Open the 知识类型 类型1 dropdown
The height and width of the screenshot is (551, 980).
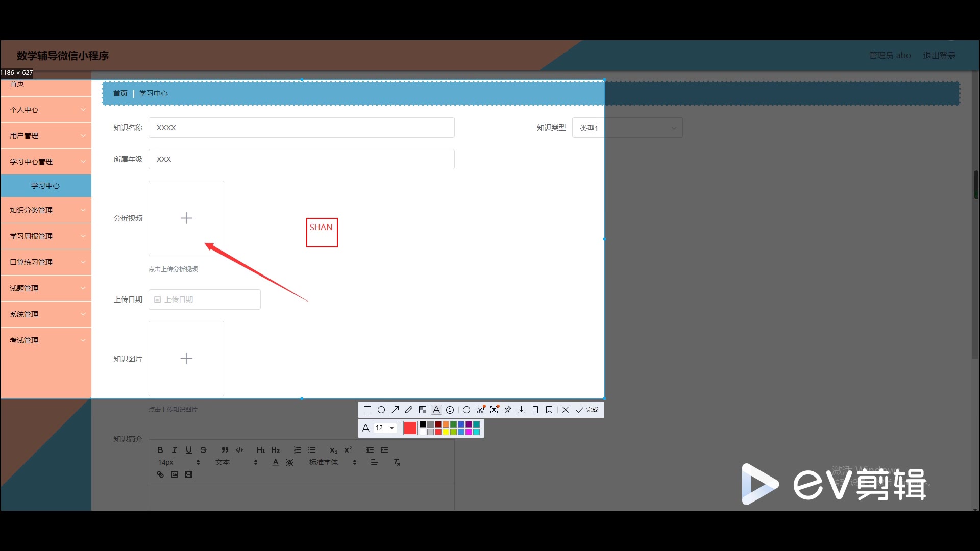(x=627, y=128)
